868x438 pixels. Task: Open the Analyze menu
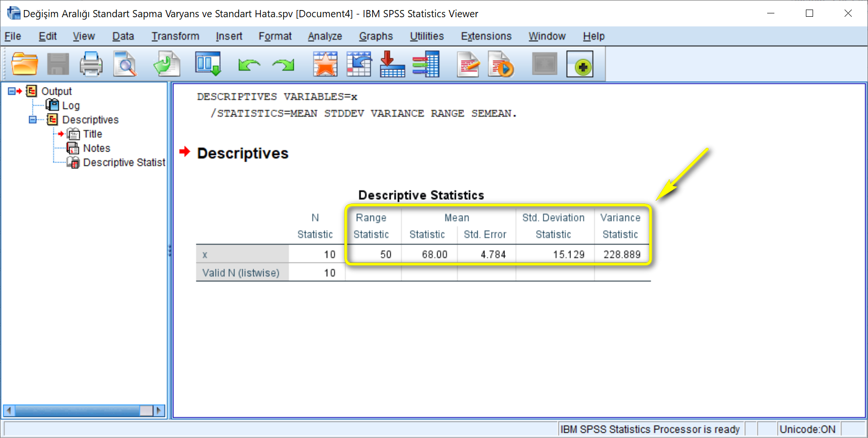[325, 36]
